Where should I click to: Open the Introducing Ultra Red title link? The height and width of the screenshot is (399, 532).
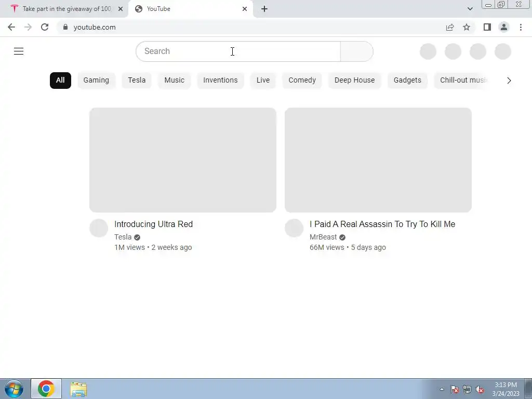[x=153, y=224]
